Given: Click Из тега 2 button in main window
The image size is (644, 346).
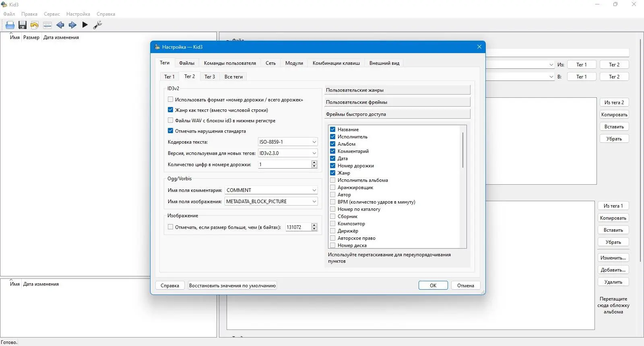Looking at the screenshot, I should click(x=614, y=103).
